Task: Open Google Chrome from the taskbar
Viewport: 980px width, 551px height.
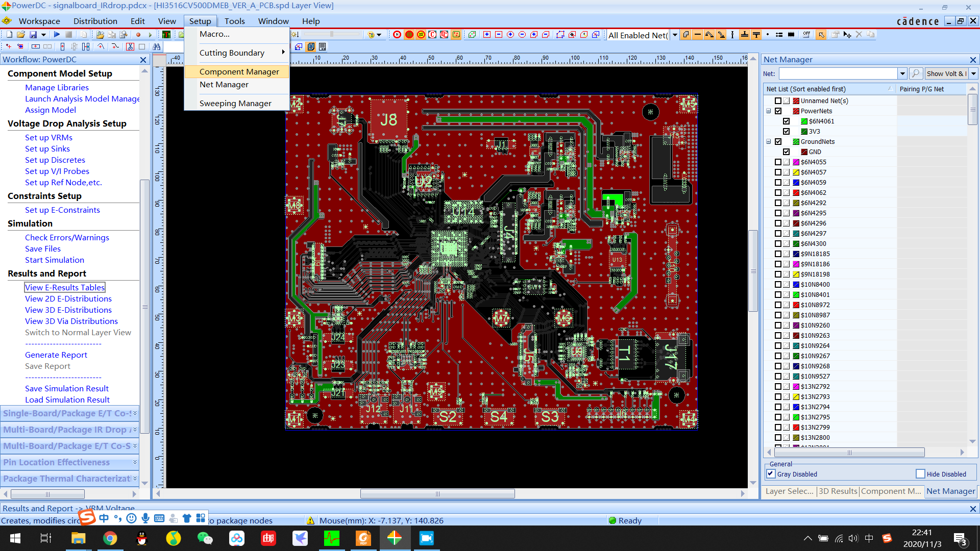Action: click(110, 538)
